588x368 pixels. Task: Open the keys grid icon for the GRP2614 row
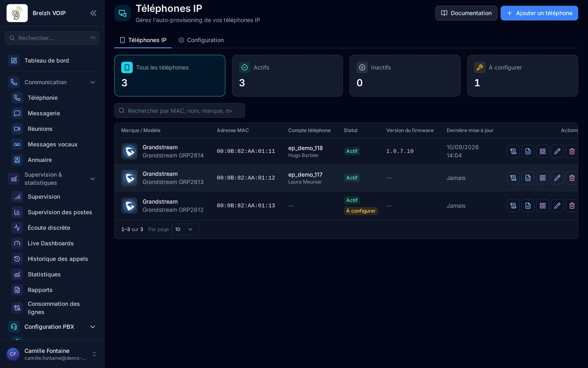click(543, 151)
